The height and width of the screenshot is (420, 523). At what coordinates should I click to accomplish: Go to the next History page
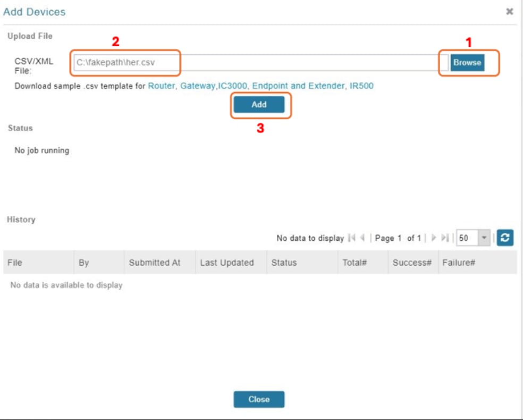[434, 238]
